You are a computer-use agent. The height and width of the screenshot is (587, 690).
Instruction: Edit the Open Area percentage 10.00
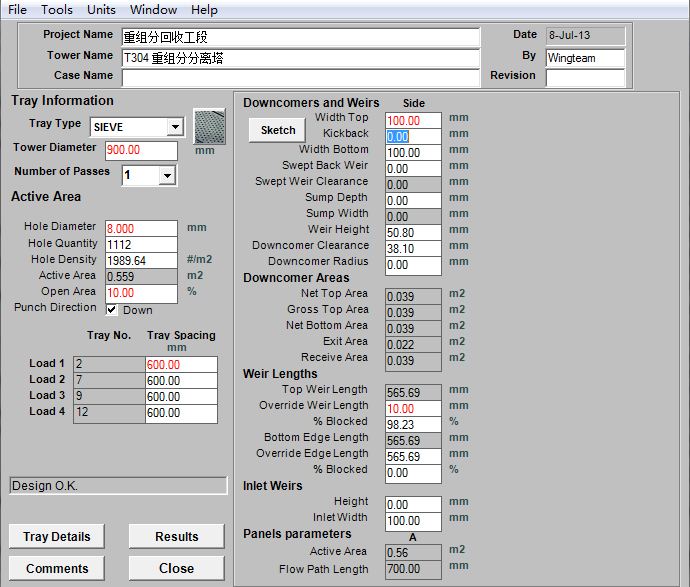pos(141,294)
